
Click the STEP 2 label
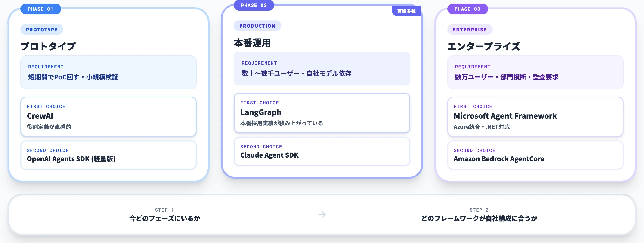[479, 210]
